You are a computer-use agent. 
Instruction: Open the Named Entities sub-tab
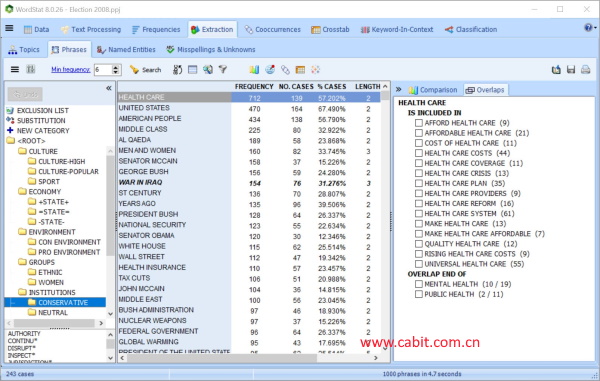click(126, 50)
